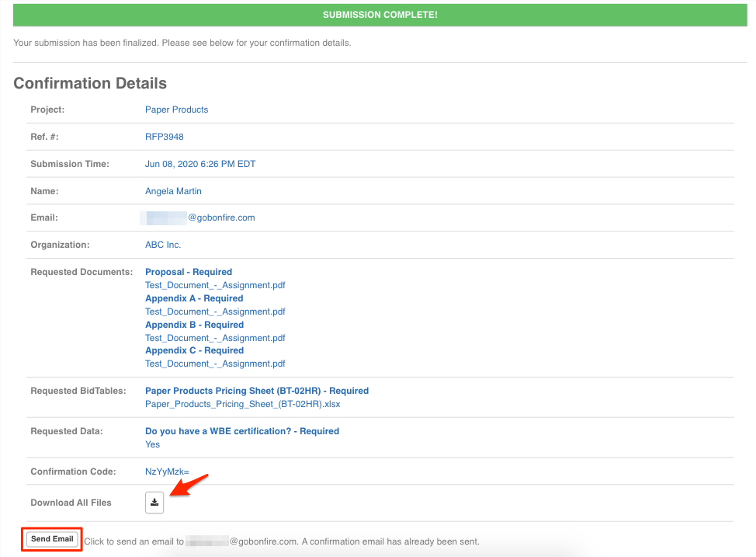
Task: Select the confirmation code NzYyMzk=
Action: tap(168, 472)
